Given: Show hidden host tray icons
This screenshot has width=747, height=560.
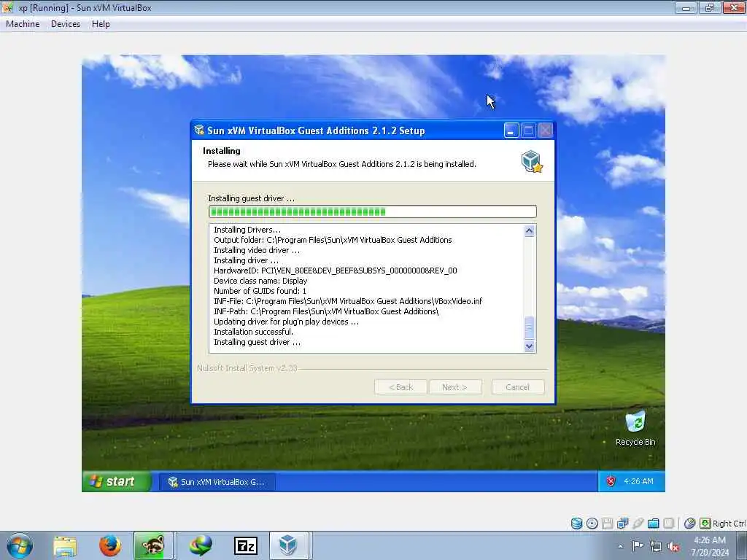Looking at the screenshot, I should [x=620, y=547].
